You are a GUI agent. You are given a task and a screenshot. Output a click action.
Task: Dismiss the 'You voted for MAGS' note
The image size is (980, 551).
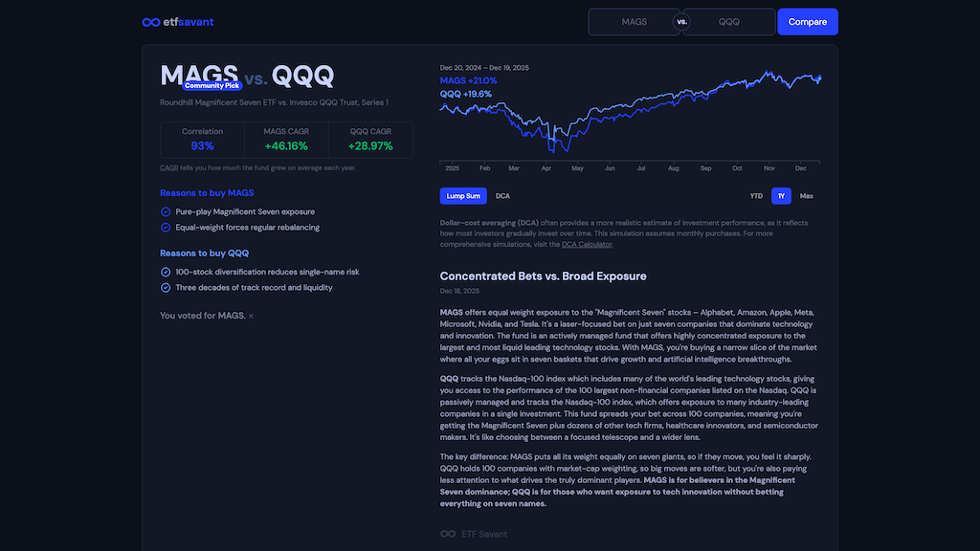250,315
